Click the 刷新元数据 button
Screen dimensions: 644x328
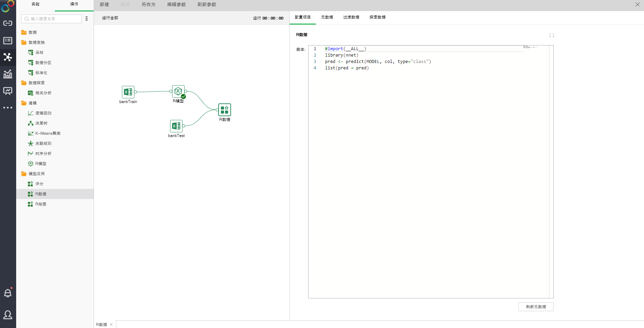click(536, 307)
